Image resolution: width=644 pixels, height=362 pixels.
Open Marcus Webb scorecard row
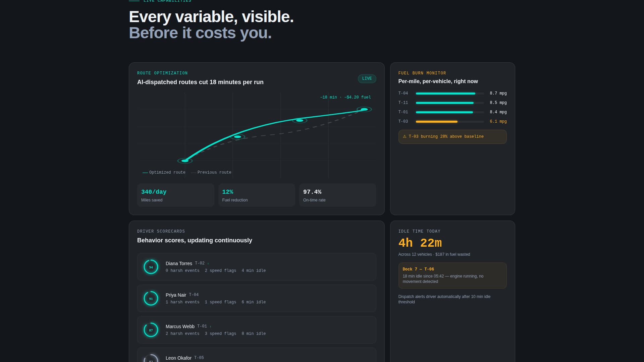point(257,330)
